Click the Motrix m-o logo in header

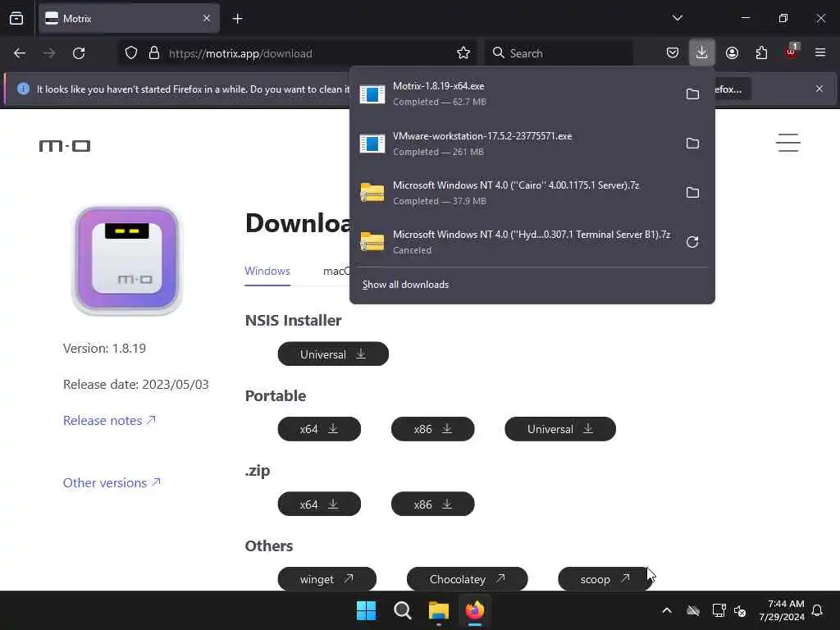point(65,146)
